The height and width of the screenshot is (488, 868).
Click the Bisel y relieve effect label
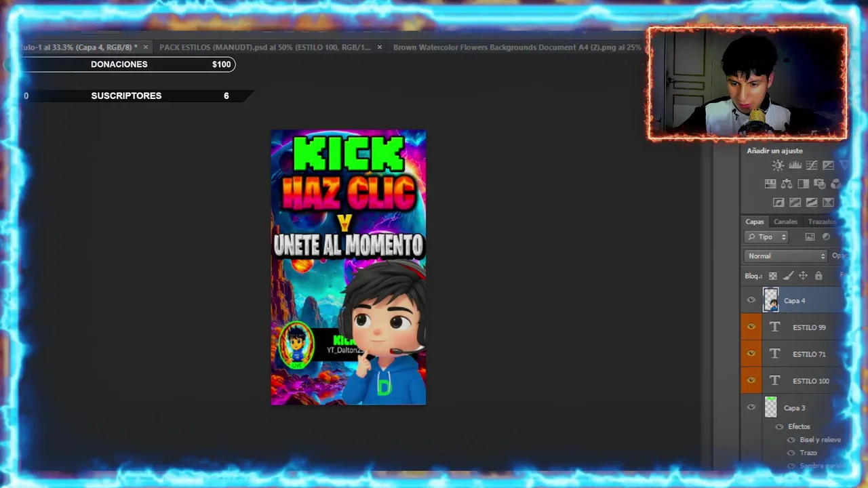820,440
